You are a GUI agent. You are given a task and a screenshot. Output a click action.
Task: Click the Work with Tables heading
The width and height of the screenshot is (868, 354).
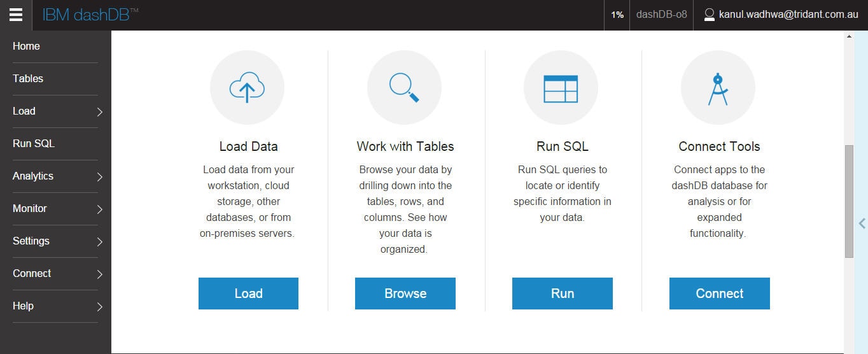405,146
